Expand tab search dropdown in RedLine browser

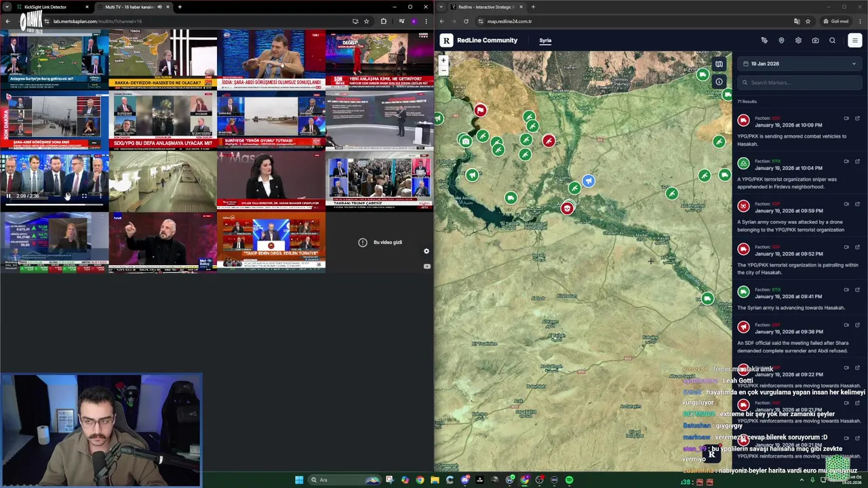(x=441, y=7)
